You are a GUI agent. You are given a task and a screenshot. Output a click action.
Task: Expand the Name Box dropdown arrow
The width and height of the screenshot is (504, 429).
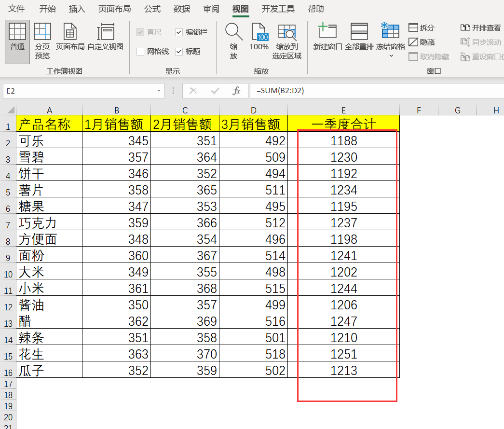tap(159, 91)
